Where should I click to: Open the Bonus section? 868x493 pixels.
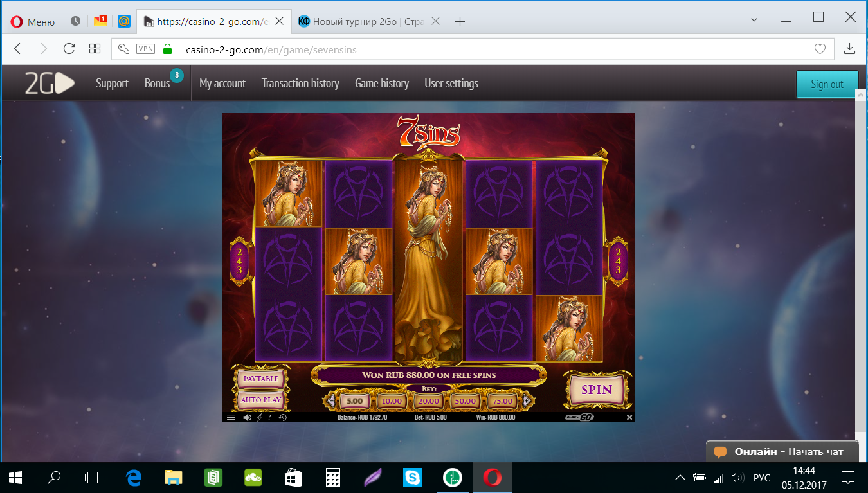[x=157, y=84]
